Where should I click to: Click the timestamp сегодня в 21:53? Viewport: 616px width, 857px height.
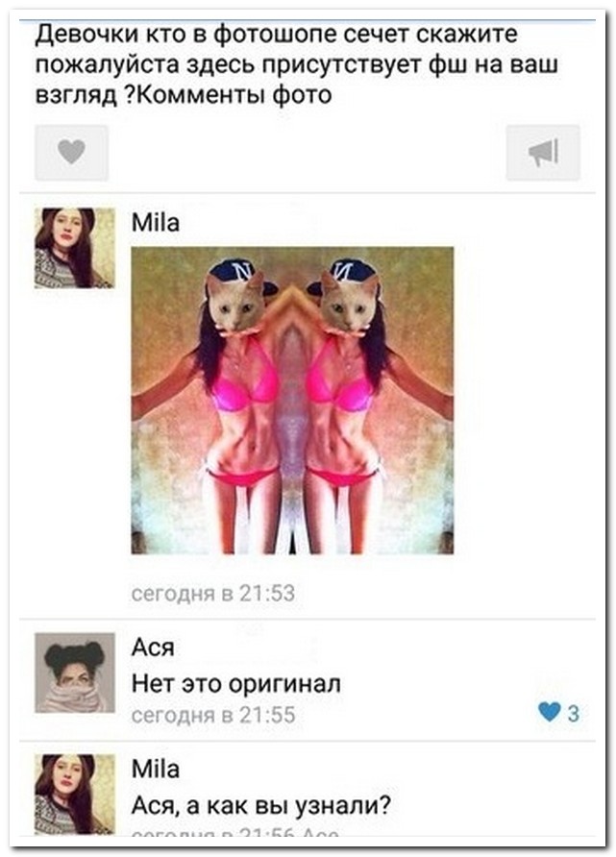click(x=213, y=593)
